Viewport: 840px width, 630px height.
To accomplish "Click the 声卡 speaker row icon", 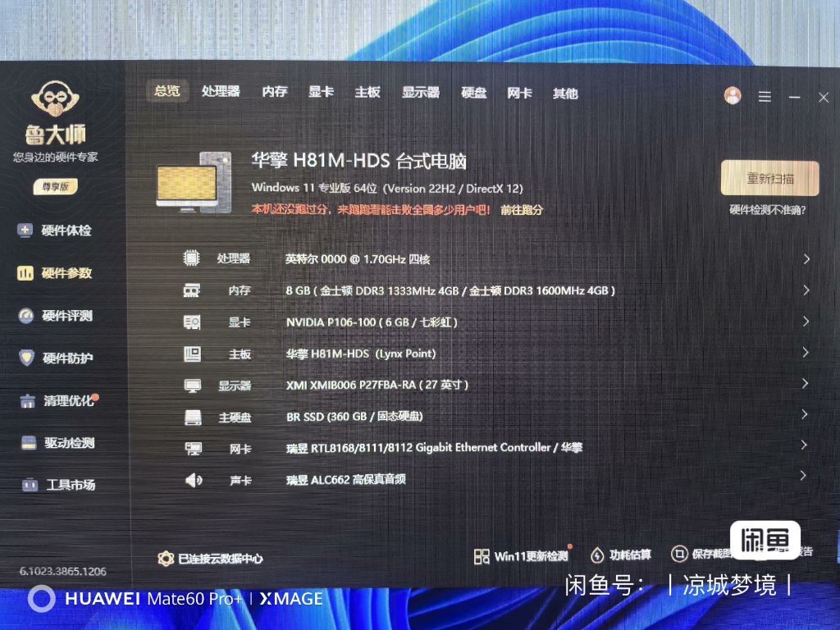I will click(x=194, y=480).
